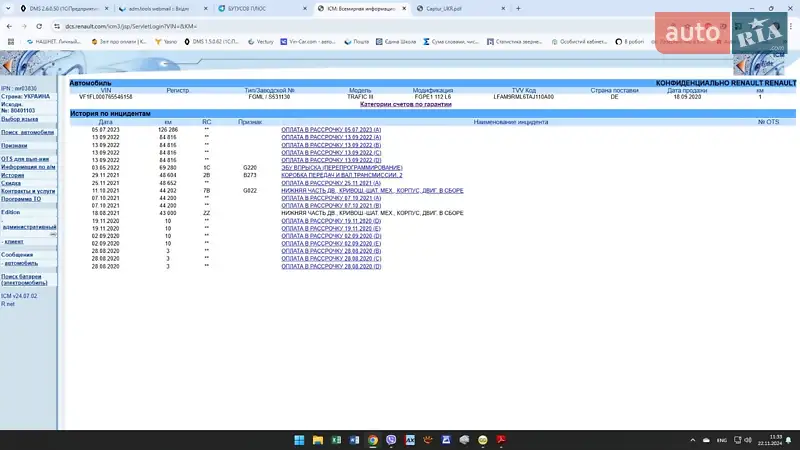Screen dimensions: 800x450
Task: Open OTS для вып-ния link
Action: tap(25, 159)
